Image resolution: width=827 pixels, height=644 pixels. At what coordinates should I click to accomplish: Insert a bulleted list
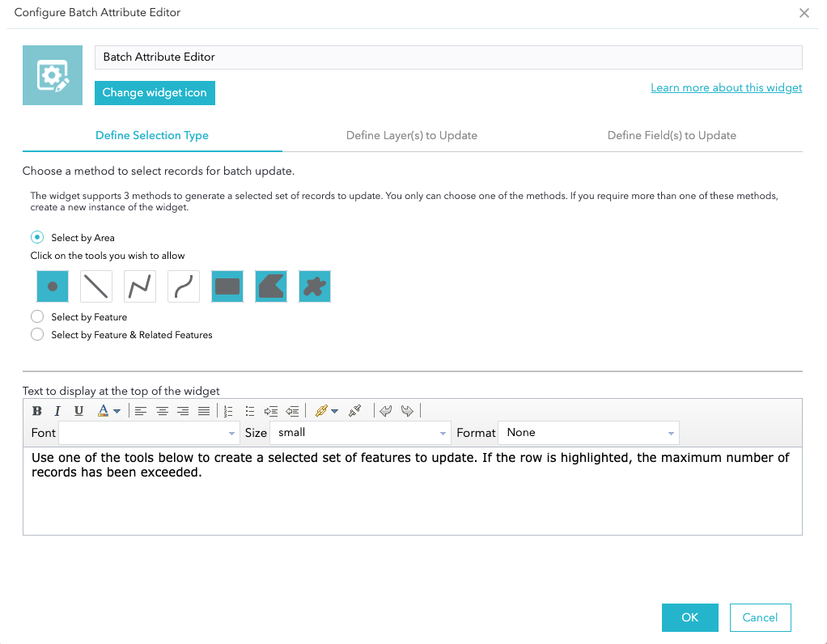point(250,411)
